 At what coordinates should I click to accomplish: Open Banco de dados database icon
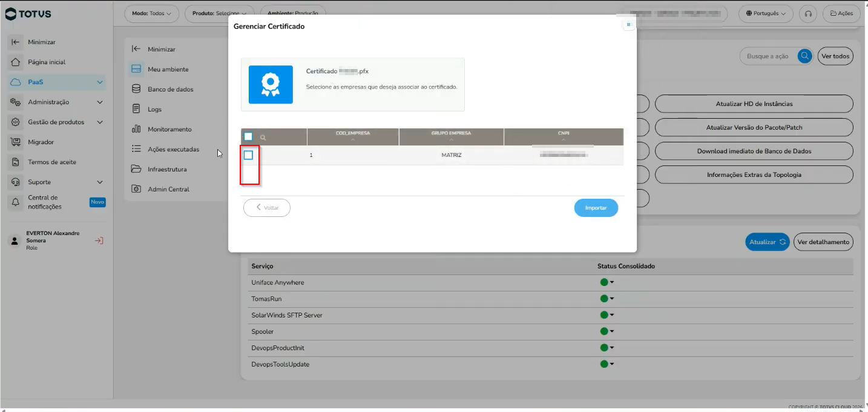[136, 89]
